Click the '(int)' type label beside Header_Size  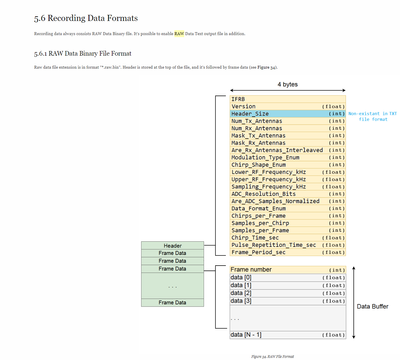click(x=337, y=114)
